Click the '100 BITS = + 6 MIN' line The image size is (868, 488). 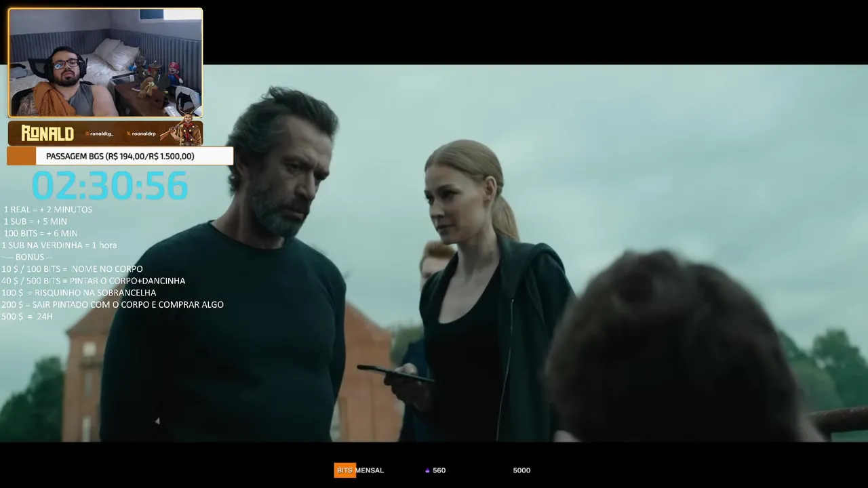pos(41,233)
